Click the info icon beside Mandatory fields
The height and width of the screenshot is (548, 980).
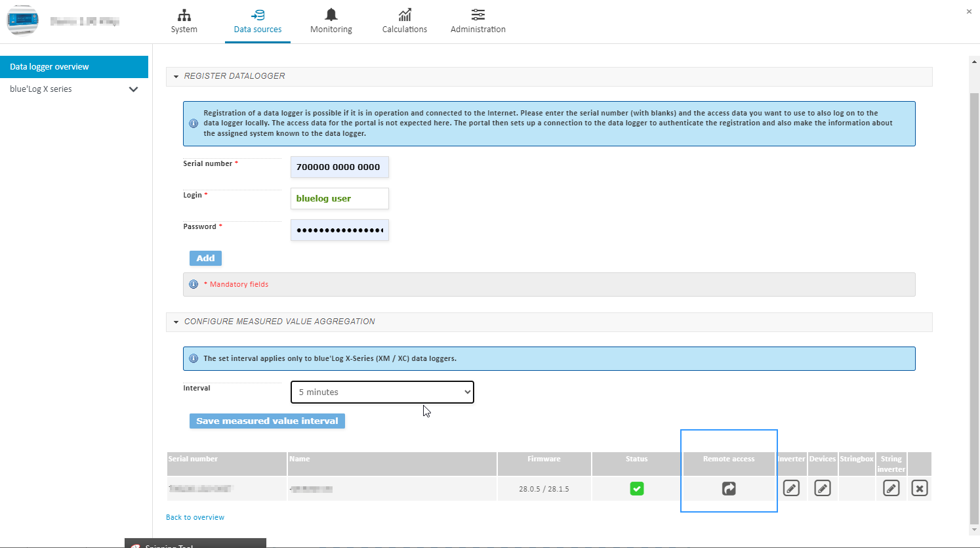[x=194, y=284]
